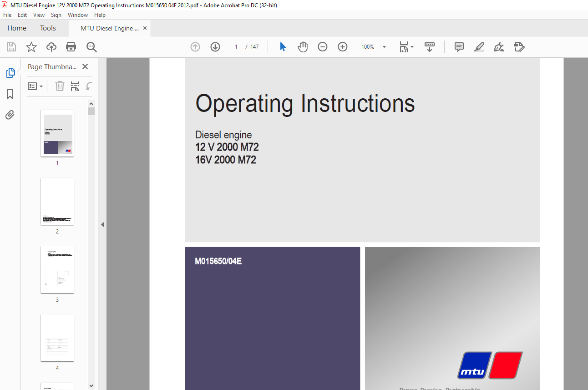
Task: Click the Save file icon
Action: (x=11, y=47)
